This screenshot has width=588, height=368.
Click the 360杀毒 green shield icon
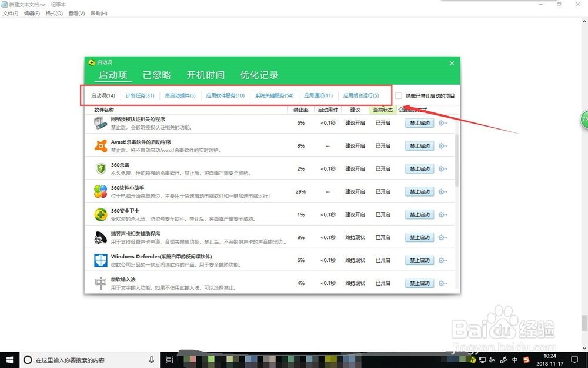coord(100,168)
